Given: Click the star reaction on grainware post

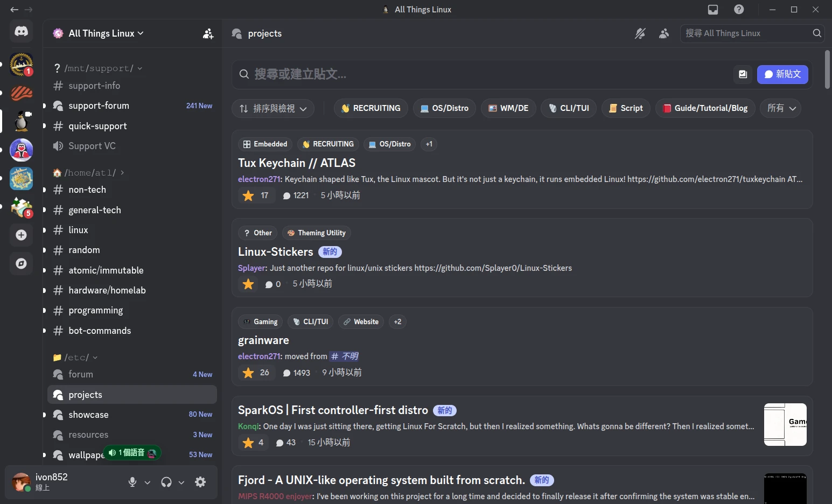Looking at the screenshot, I should click(x=256, y=373).
